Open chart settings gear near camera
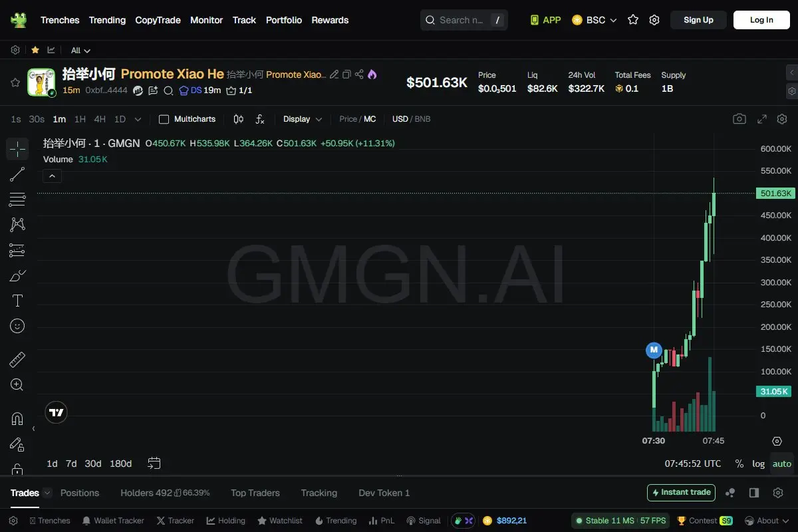Screen dimensions: 798x532 tap(781, 119)
